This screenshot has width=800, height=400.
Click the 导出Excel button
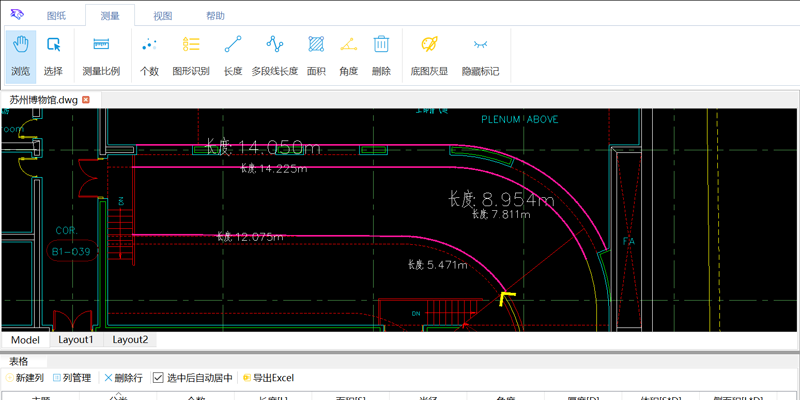[268, 378]
